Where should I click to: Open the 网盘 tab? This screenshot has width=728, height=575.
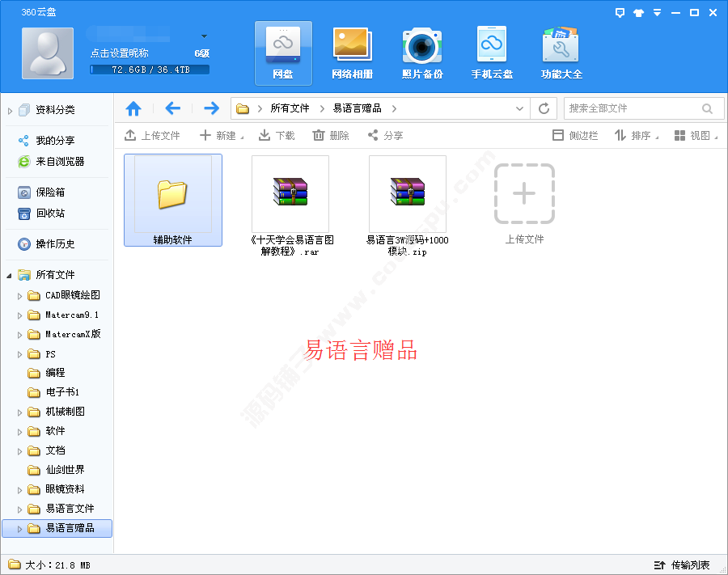(283, 53)
